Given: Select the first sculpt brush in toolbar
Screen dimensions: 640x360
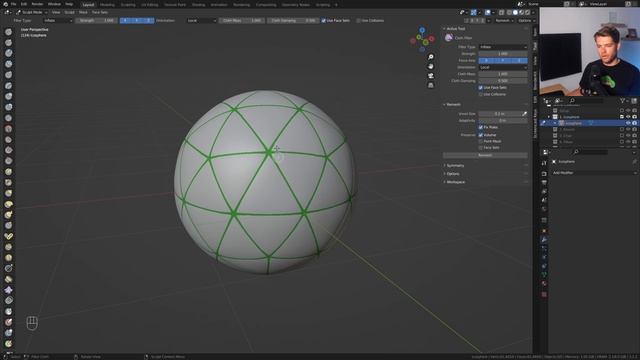Looking at the screenshot, I should 8,32.
